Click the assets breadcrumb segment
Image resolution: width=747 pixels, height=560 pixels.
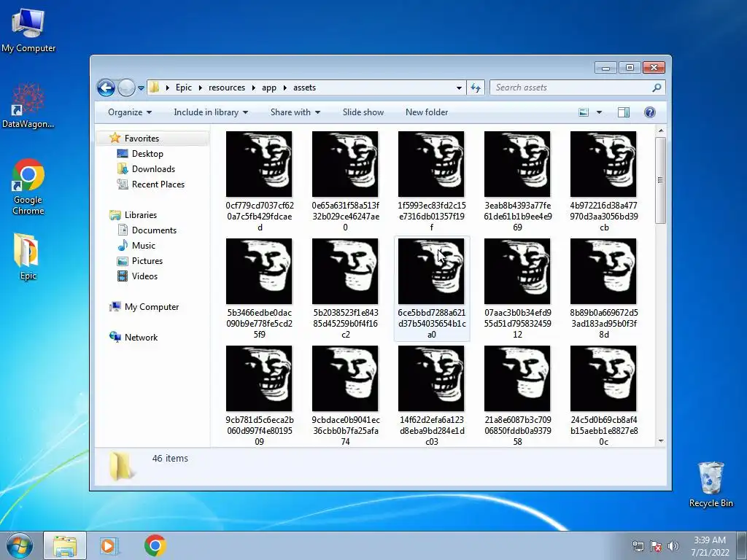304,87
